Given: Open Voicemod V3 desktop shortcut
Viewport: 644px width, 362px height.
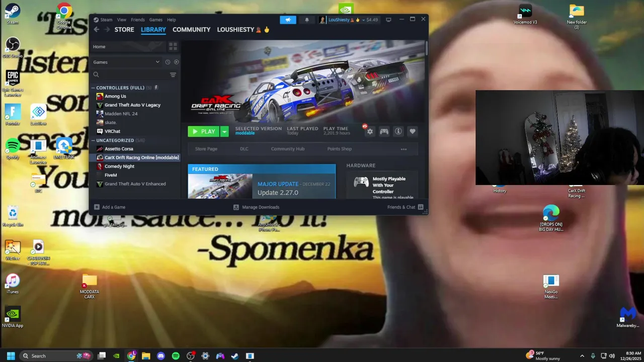Looking at the screenshot, I should point(525,14).
